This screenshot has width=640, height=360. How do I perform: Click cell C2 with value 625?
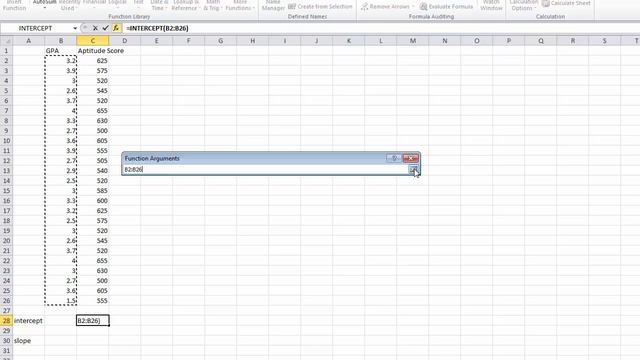pyautogui.click(x=93, y=60)
